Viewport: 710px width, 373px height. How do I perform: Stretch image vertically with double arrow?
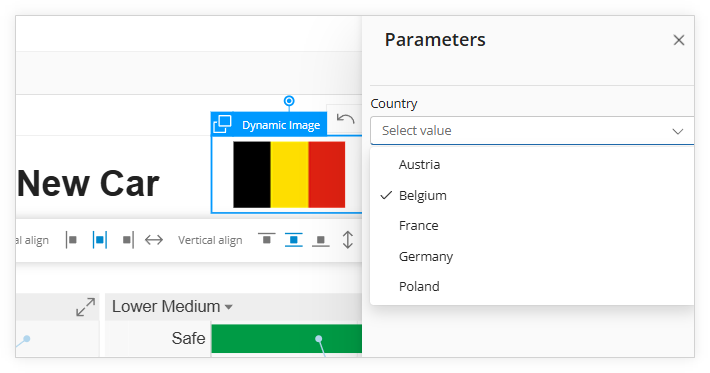click(347, 240)
